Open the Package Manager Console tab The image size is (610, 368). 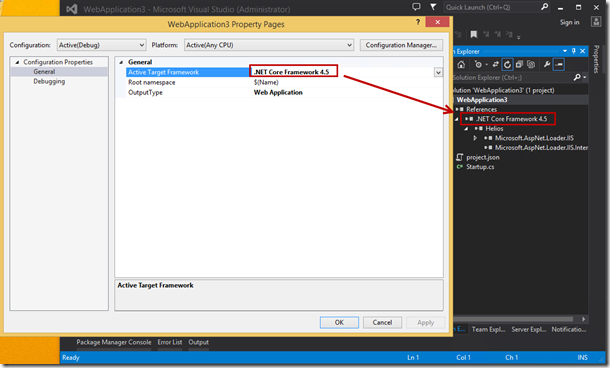[114, 342]
